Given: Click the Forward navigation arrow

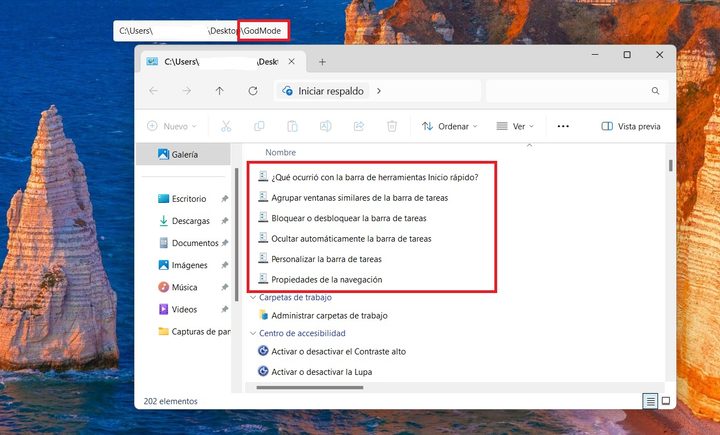Looking at the screenshot, I should pyautogui.click(x=186, y=91).
